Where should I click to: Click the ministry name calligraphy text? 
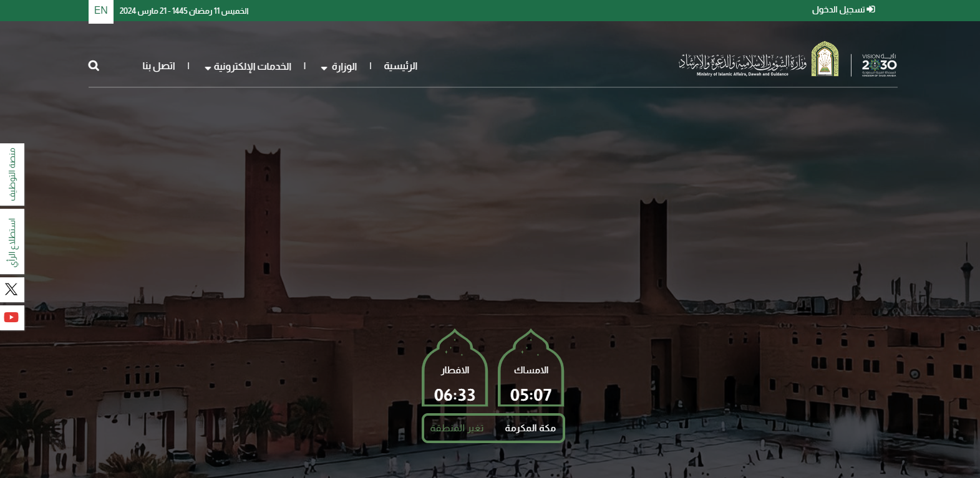coord(742,62)
